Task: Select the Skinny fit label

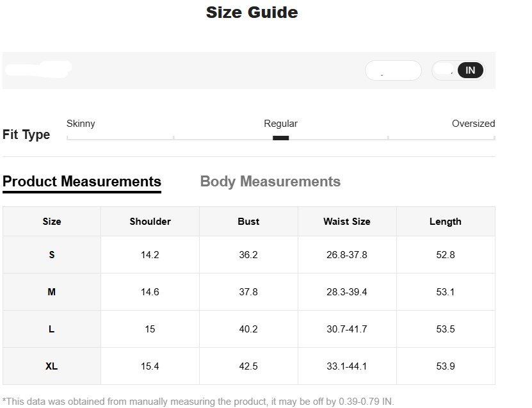Action: [81, 124]
